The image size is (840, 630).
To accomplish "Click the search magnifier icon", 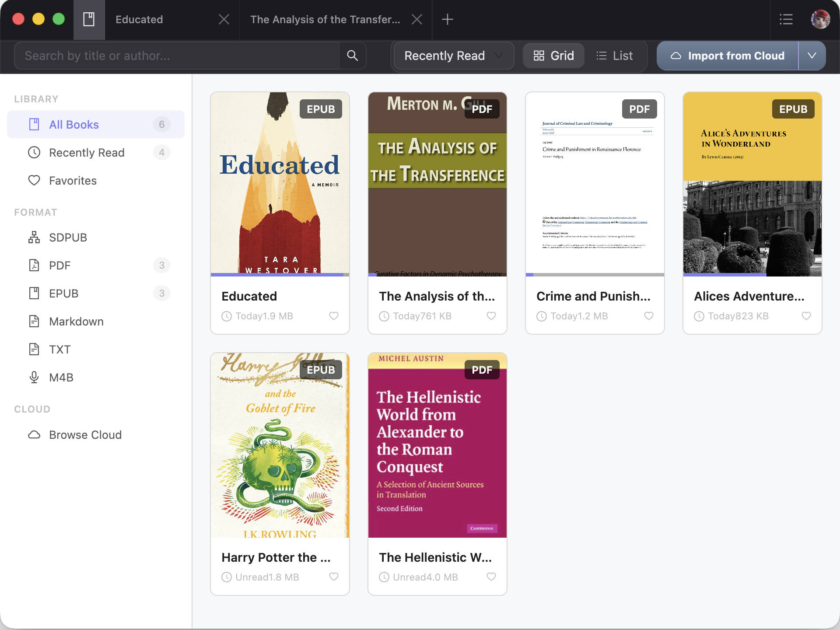I will (352, 56).
